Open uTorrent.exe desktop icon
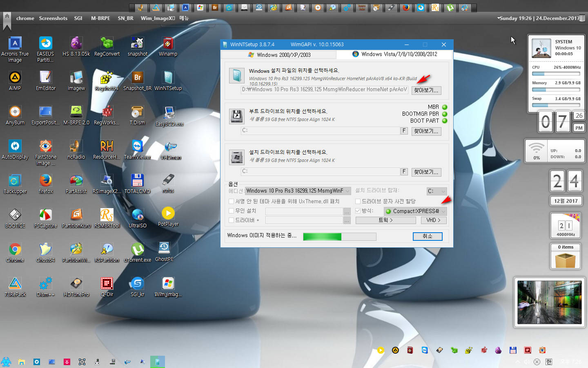The width and height of the screenshot is (588, 368). [x=137, y=252]
